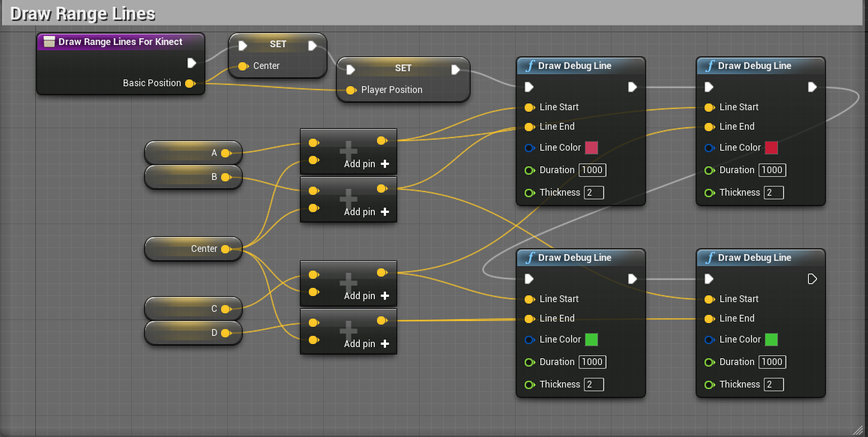This screenshot has height=437, width=868.
Task: Select the 'Draw Range Lines' comment title
Action: (x=82, y=13)
